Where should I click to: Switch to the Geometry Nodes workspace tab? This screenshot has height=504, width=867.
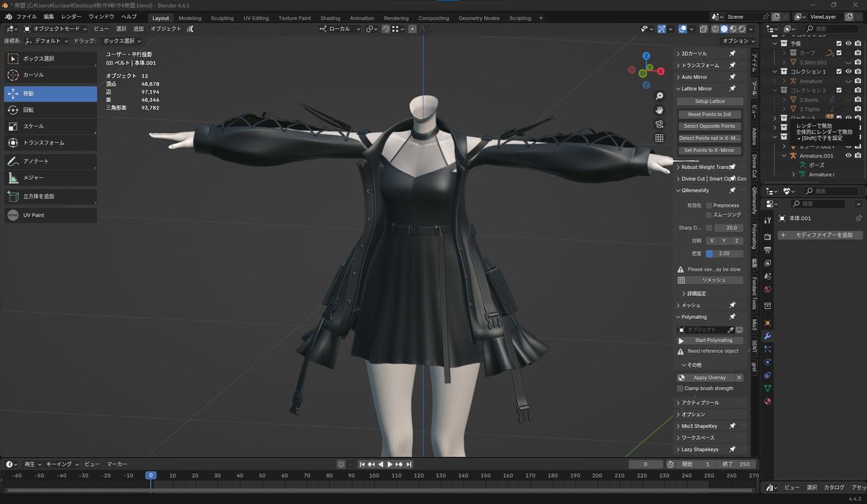(478, 18)
